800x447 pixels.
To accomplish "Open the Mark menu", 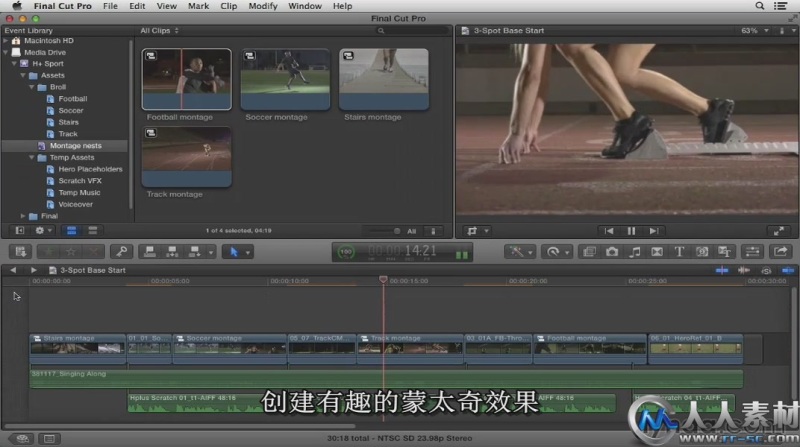I will pos(198,6).
